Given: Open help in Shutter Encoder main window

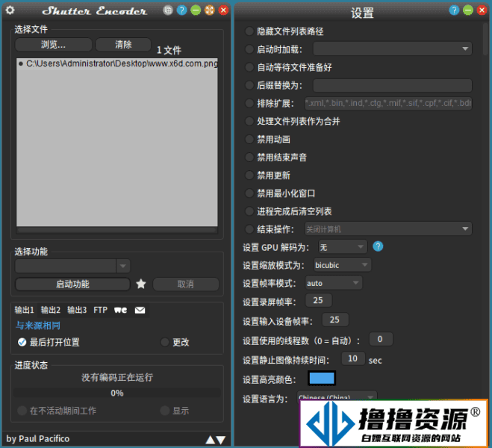Looking at the screenshot, I should (181, 10).
